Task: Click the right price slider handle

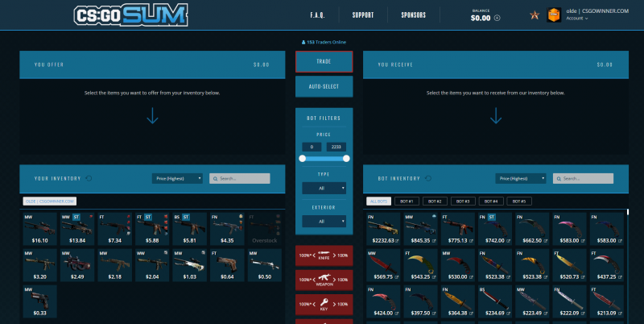Action: (x=346, y=159)
